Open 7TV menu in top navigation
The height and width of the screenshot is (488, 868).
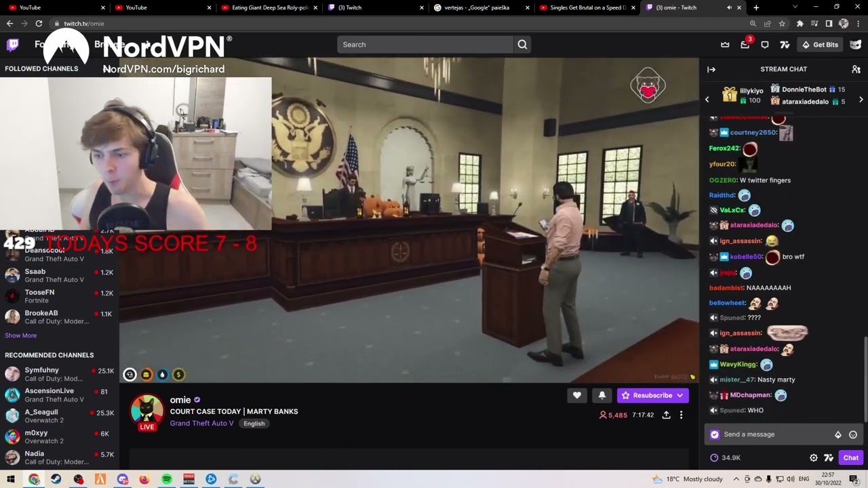[x=785, y=45]
